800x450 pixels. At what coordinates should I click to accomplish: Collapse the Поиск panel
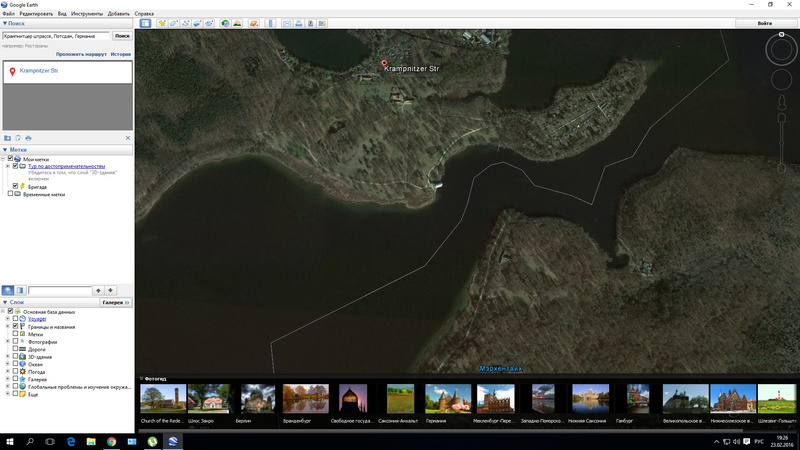[x=4, y=22]
